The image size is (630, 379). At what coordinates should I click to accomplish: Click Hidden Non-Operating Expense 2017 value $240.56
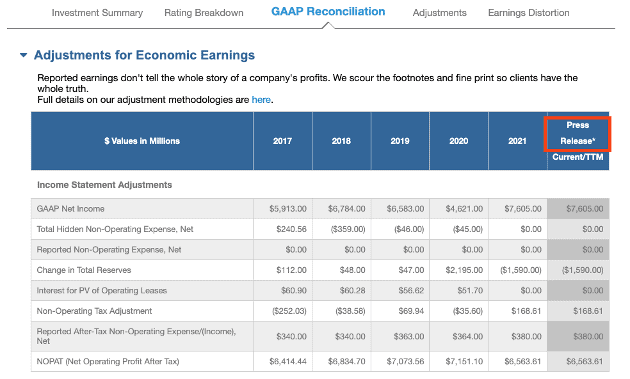pos(291,229)
